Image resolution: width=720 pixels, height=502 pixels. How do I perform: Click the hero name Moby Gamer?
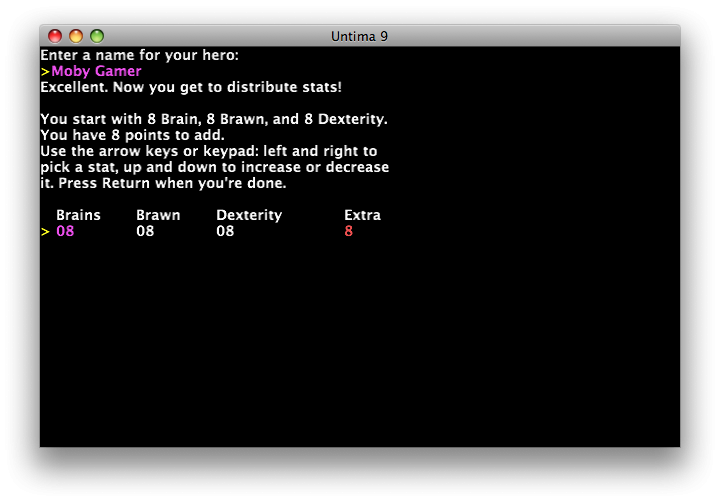[96, 71]
